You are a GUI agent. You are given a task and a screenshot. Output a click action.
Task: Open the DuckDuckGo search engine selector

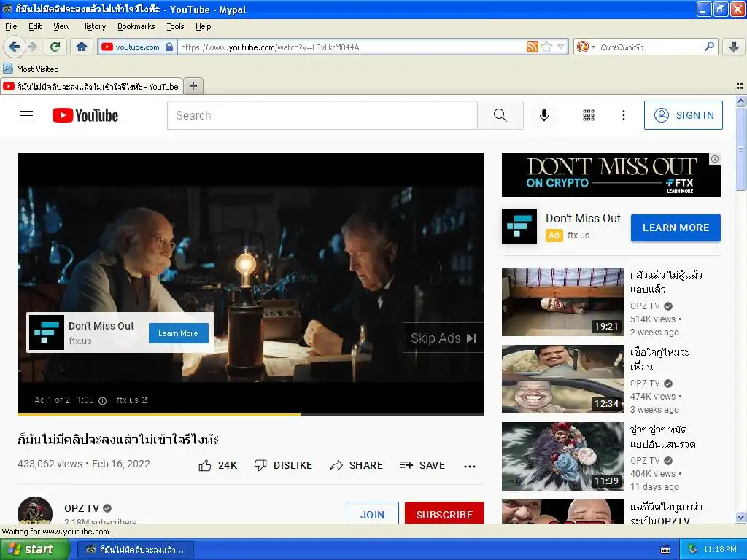(x=586, y=47)
